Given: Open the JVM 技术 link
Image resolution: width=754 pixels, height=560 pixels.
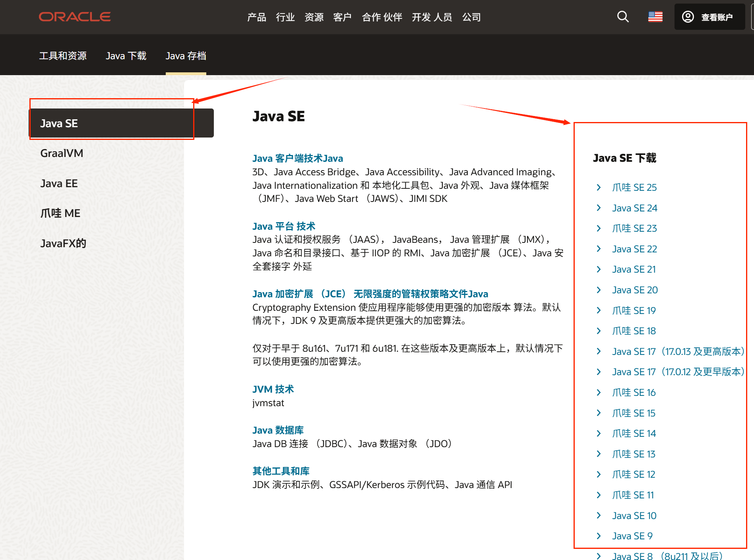Looking at the screenshot, I should (x=273, y=389).
